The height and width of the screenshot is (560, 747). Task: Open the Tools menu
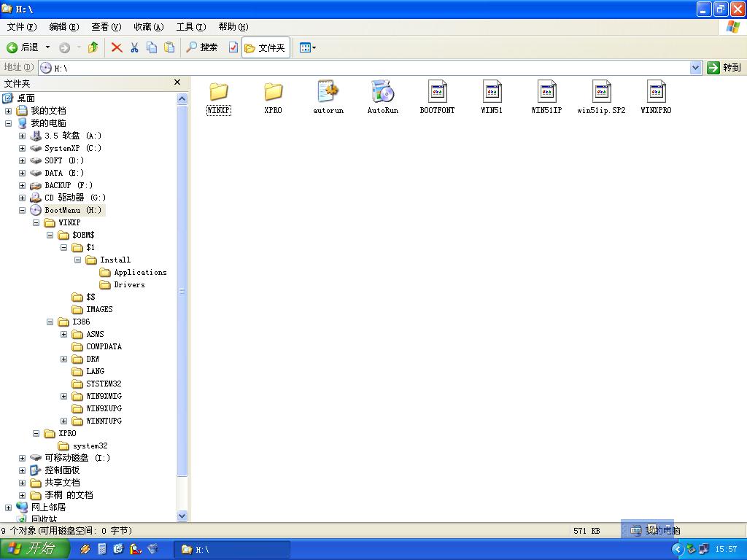[x=191, y=27]
